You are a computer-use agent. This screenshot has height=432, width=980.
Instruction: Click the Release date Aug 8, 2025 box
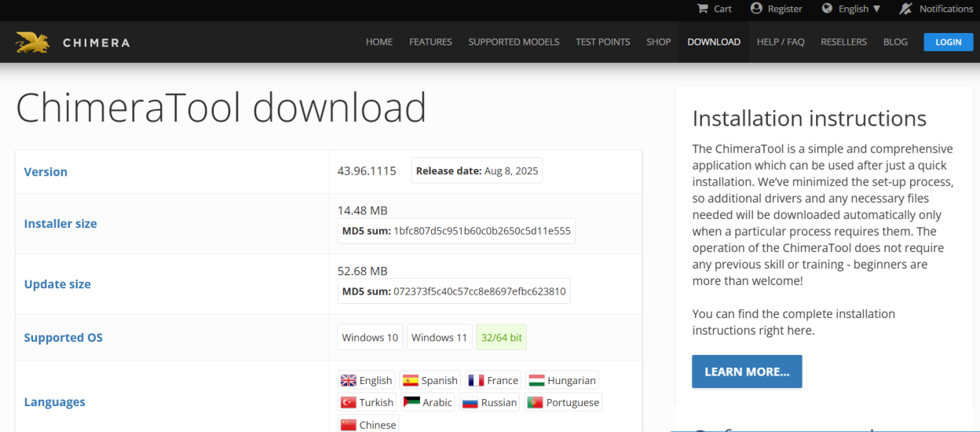pos(477,170)
